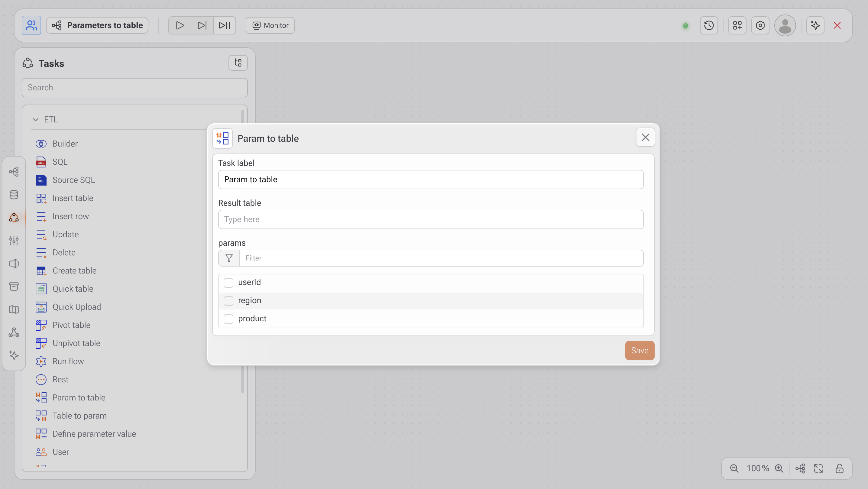This screenshot has height=489, width=868.
Task: Open the add widgets grid icon
Action: click(x=737, y=25)
